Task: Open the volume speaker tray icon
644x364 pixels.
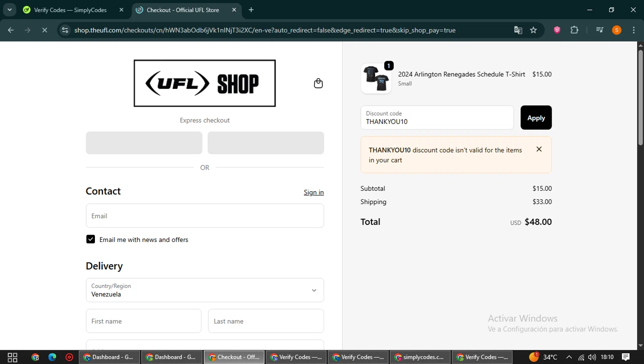Action: (592, 357)
